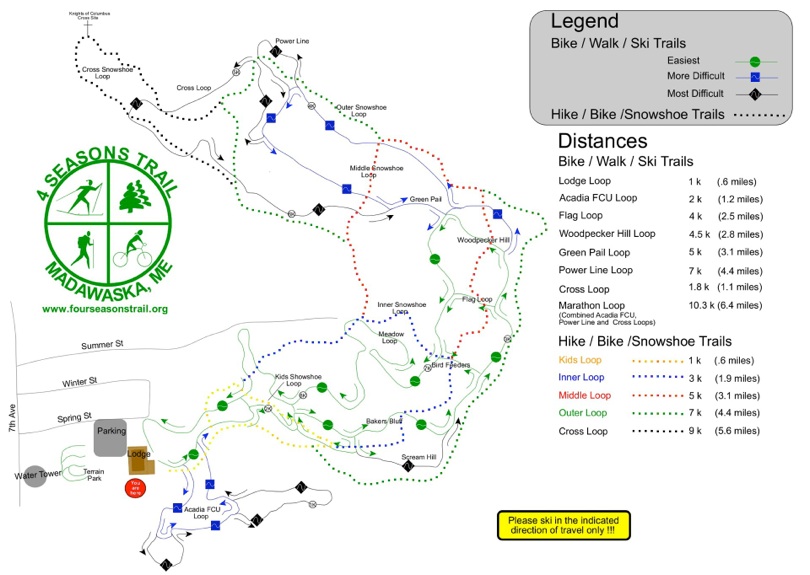Click the Knights of Columbus cross symbol
Viewport: 810px width, 575px height.
coord(87,25)
